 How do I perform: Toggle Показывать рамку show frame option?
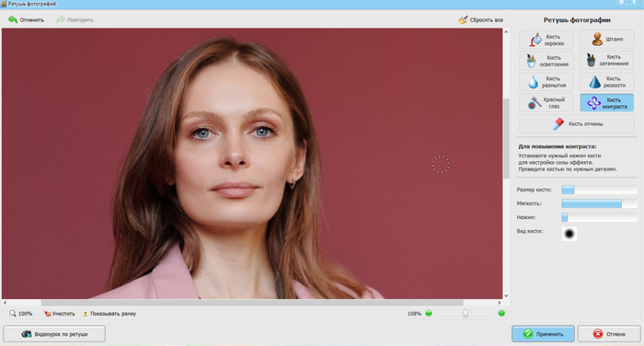(109, 314)
